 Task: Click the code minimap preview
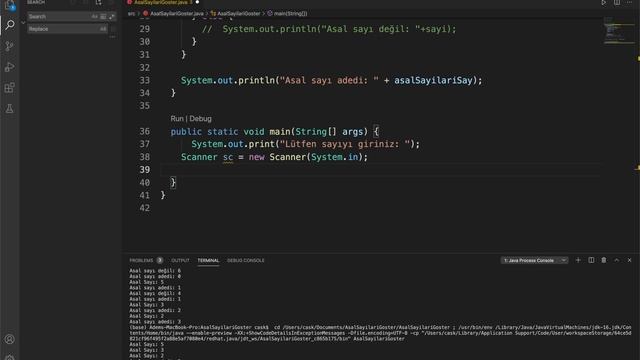[618, 31]
